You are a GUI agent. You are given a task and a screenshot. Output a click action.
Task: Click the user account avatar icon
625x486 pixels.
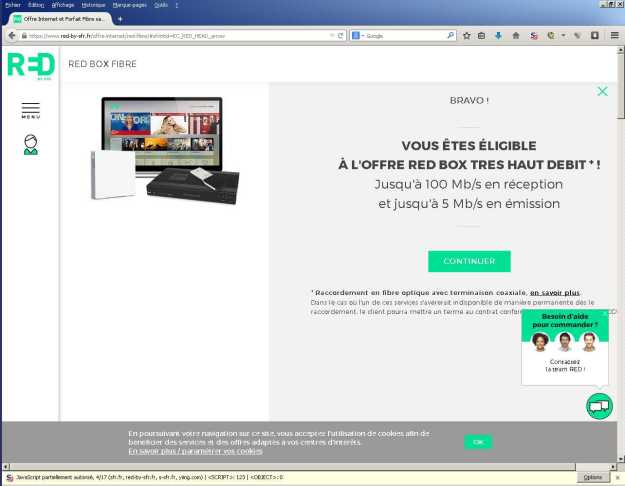30,145
